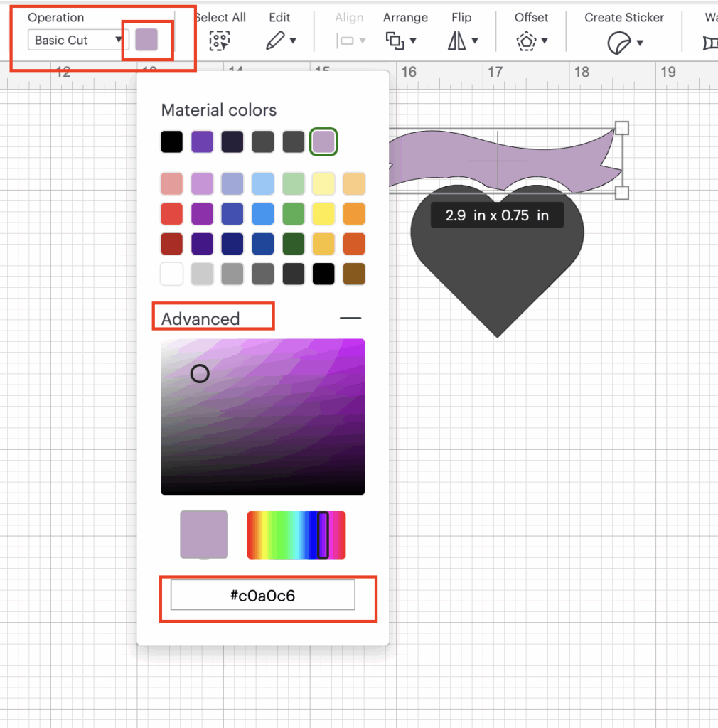Screen dimensions: 718x728
Task: Click the Select All icon
Action: [x=220, y=41]
